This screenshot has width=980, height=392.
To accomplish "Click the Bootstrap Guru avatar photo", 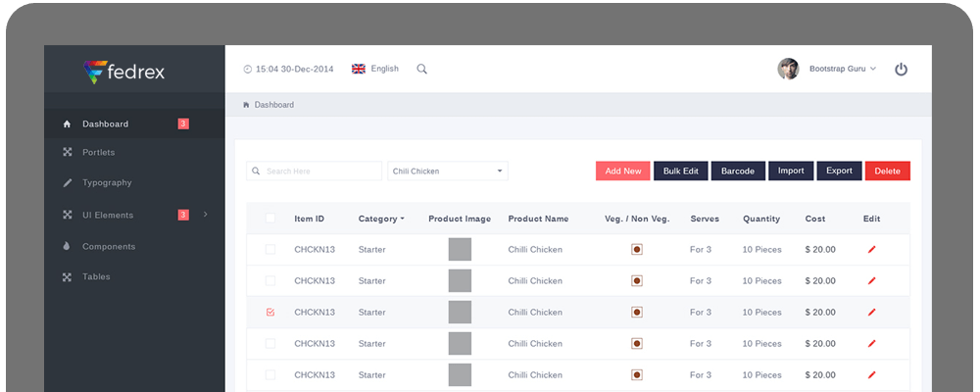I will click(x=788, y=69).
